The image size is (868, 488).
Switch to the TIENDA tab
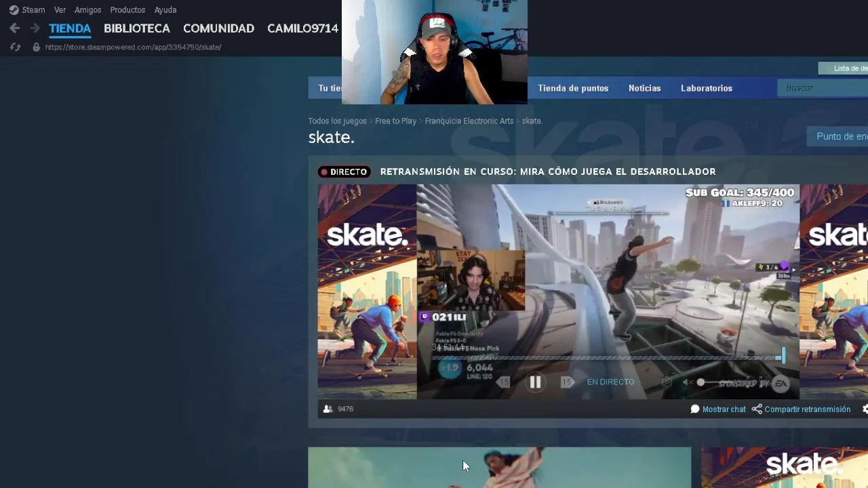(x=70, y=28)
